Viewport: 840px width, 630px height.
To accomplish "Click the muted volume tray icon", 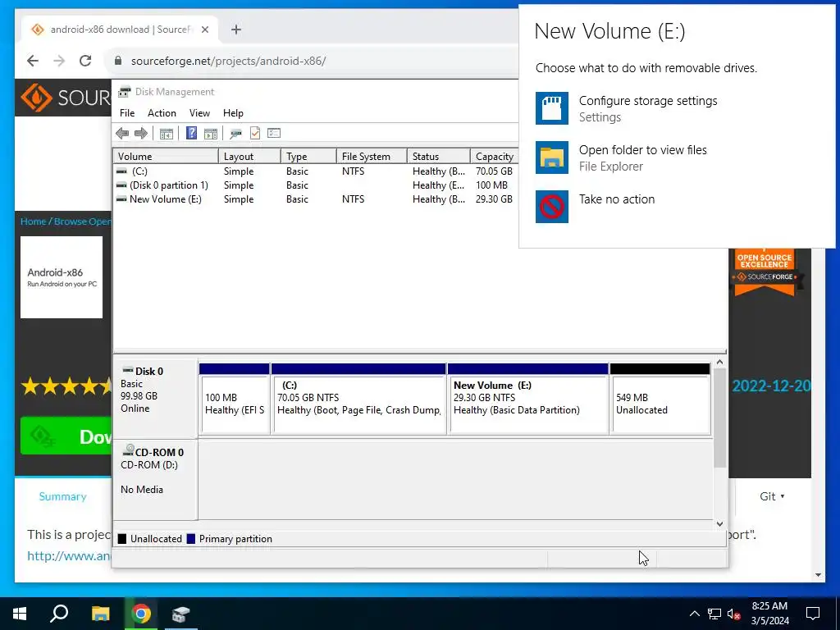I will click(734, 614).
